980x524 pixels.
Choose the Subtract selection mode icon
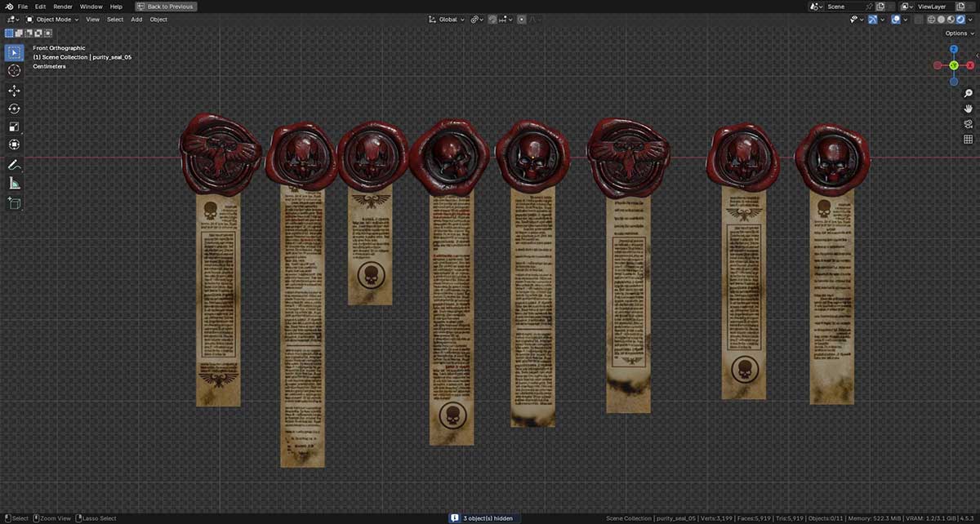coord(29,33)
